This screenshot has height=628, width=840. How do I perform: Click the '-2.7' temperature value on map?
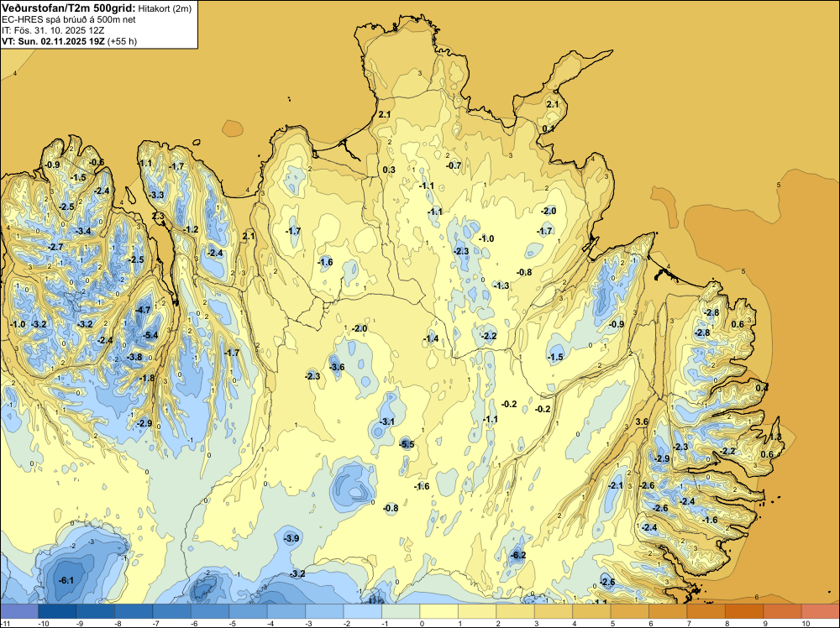[55, 247]
